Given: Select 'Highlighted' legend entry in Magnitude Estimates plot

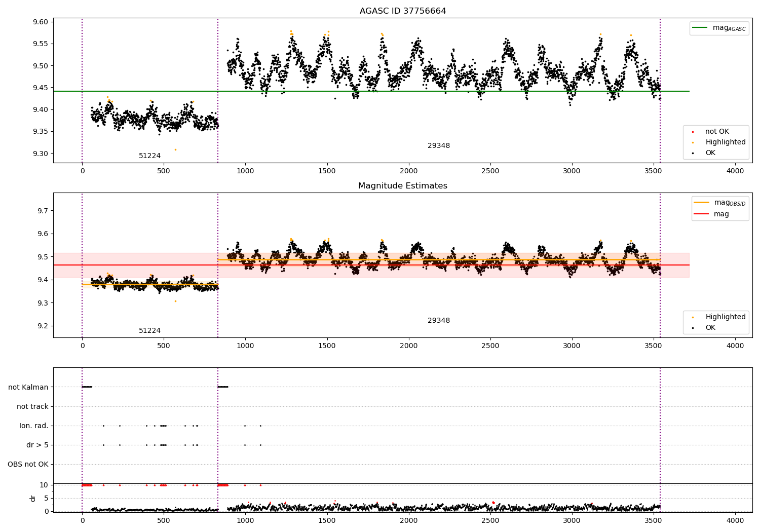Looking at the screenshot, I should coord(726,317).
